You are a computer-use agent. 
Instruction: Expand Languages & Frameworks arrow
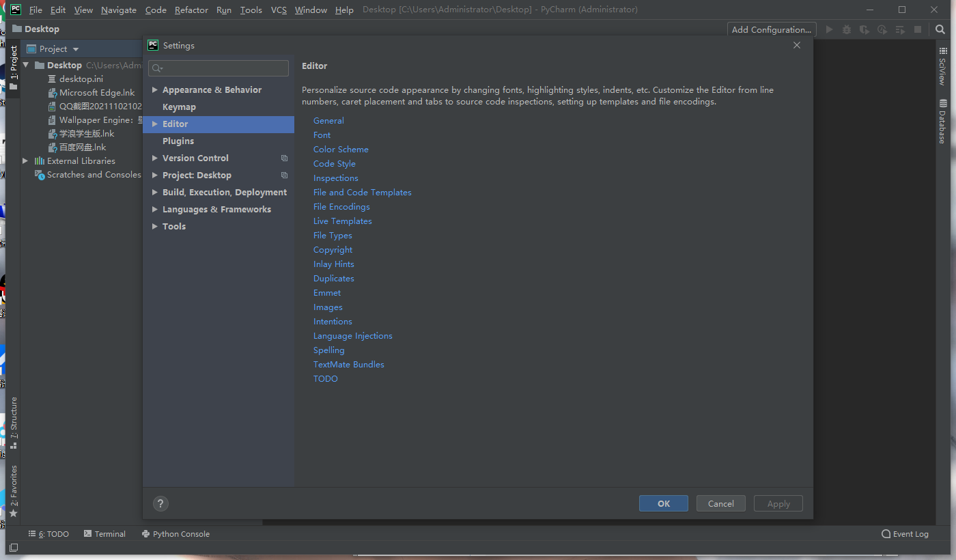(155, 210)
